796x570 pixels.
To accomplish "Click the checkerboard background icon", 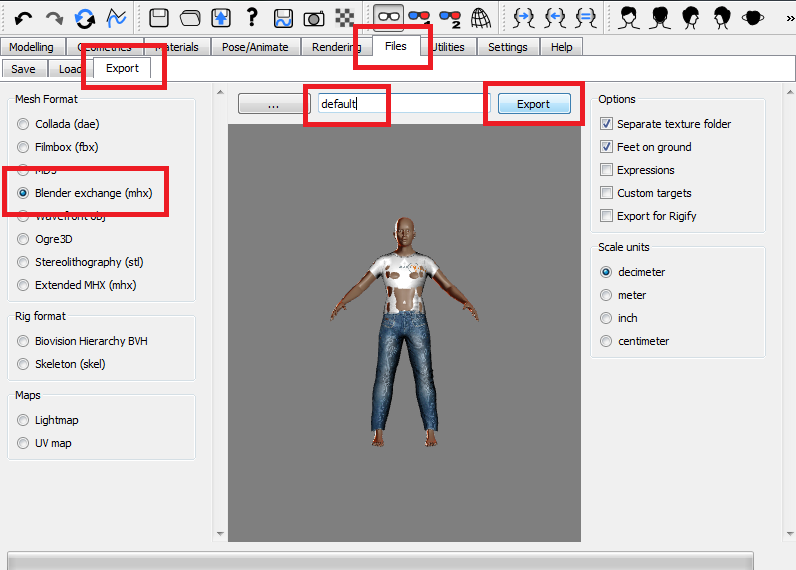I will [x=344, y=16].
